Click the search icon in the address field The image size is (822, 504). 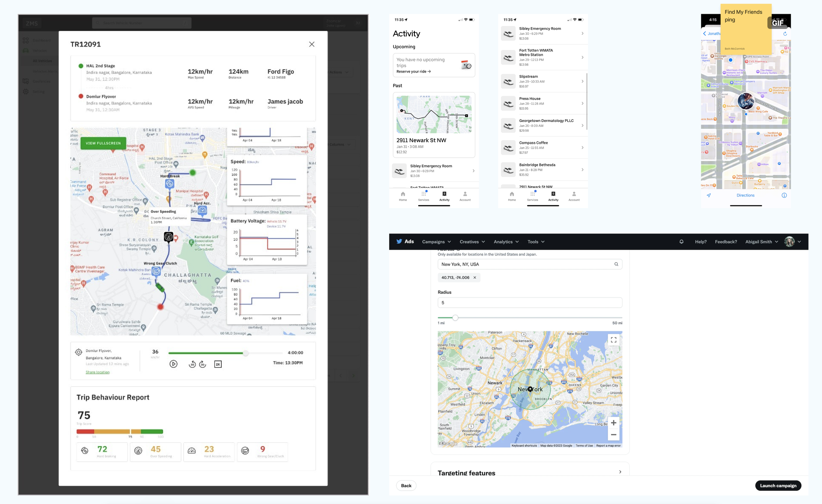point(616,264)
